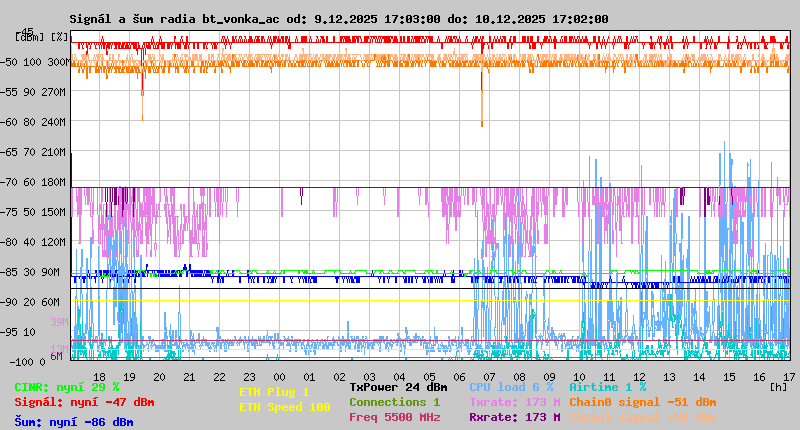
Task: Click the '120M' y-axis label
Action: tap(55, 242)
